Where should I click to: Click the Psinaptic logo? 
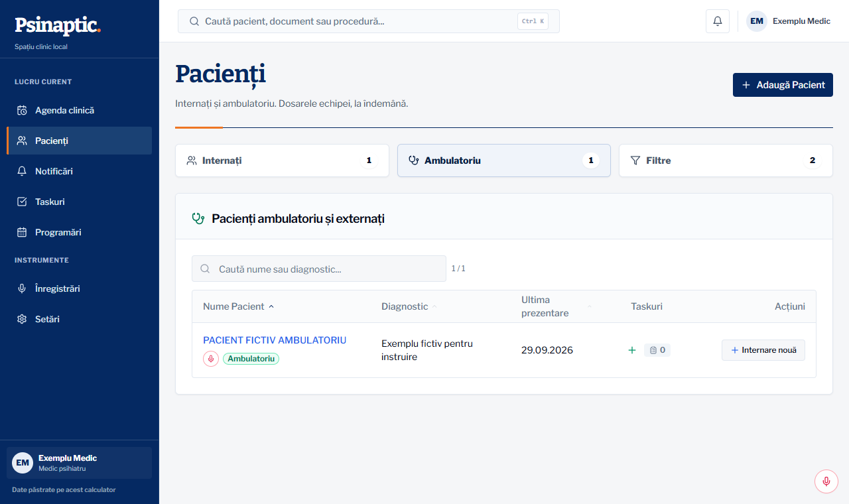click(58, 25)
